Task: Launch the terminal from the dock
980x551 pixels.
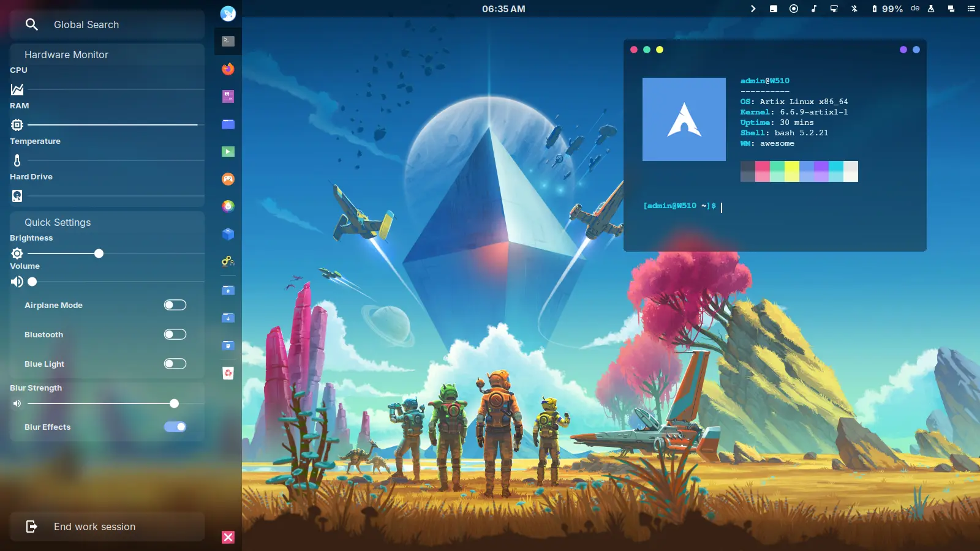Action: (x=228, y=41)
